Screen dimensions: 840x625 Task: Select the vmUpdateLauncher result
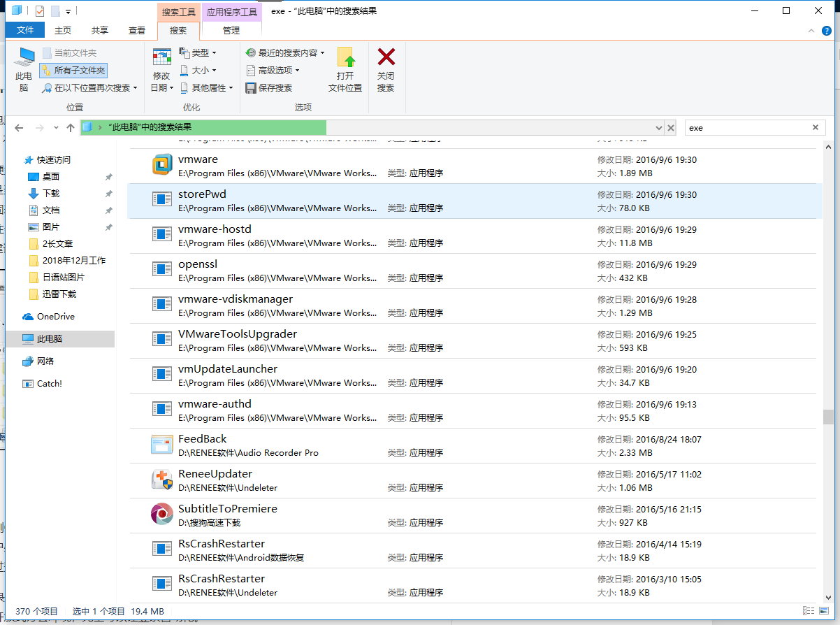pos(472,376)
